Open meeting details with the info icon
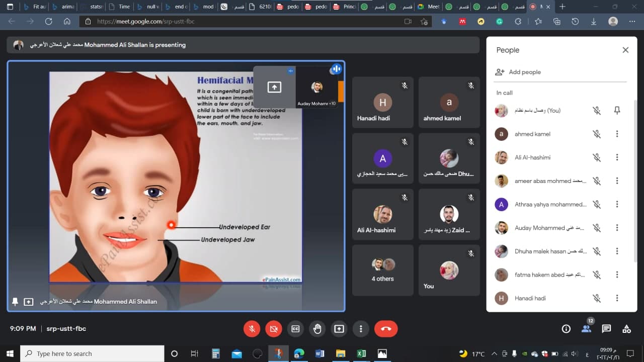The image size is (644, 362). [566, 328]
